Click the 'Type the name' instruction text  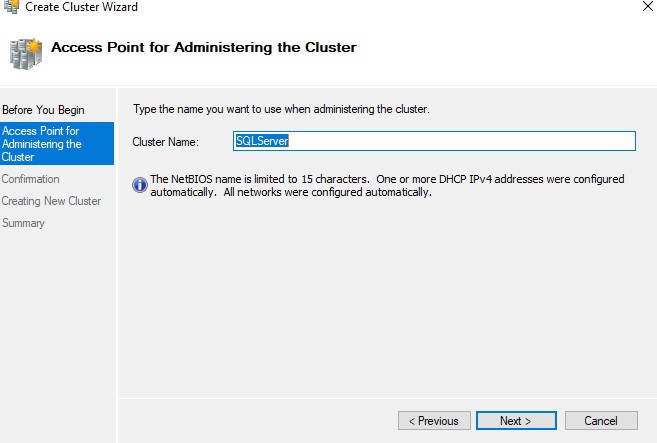[281, 109]
